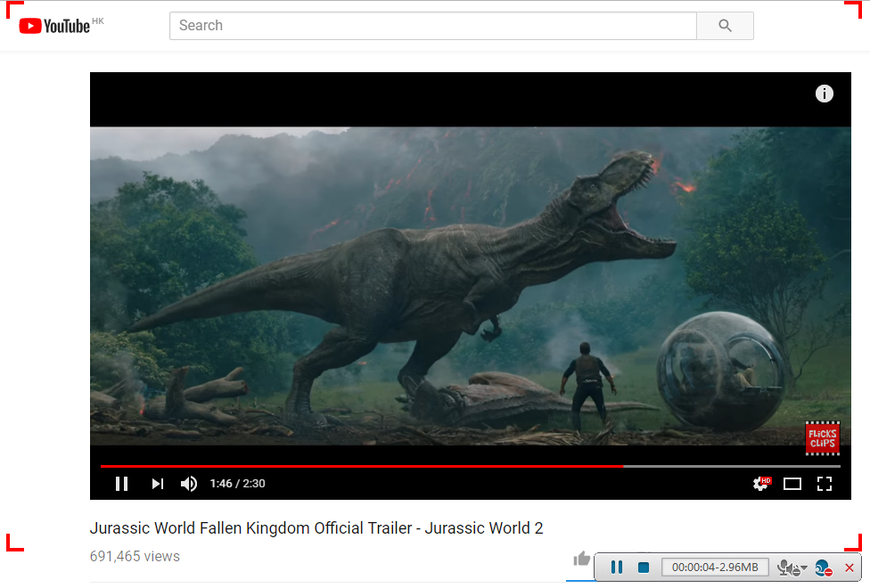870x588 pixels.
Task: Expand the audio source dropdown arrow
Action: (803, 568)
